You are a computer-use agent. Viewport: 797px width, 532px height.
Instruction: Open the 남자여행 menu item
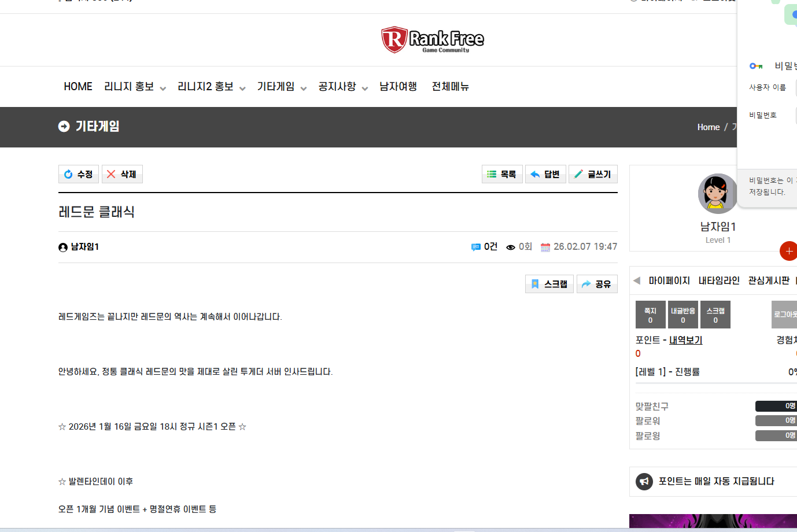pyautogui.click(x=398, y=87)
